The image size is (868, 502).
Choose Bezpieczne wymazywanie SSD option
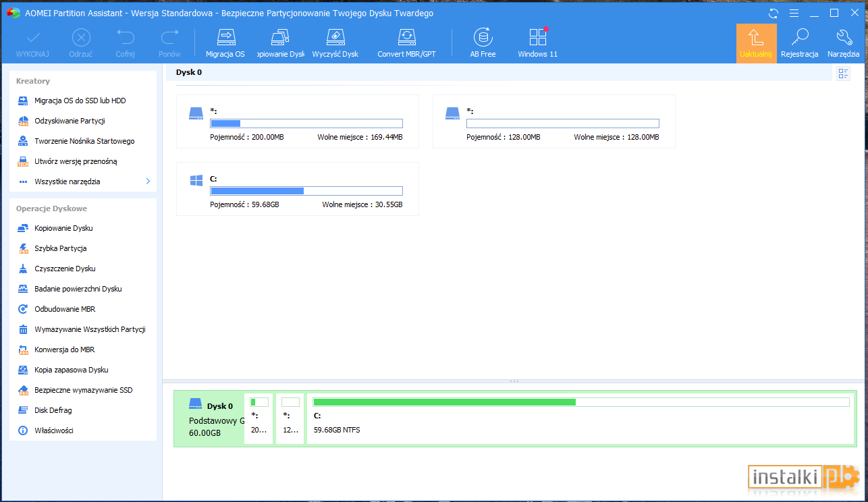(83, 390)
